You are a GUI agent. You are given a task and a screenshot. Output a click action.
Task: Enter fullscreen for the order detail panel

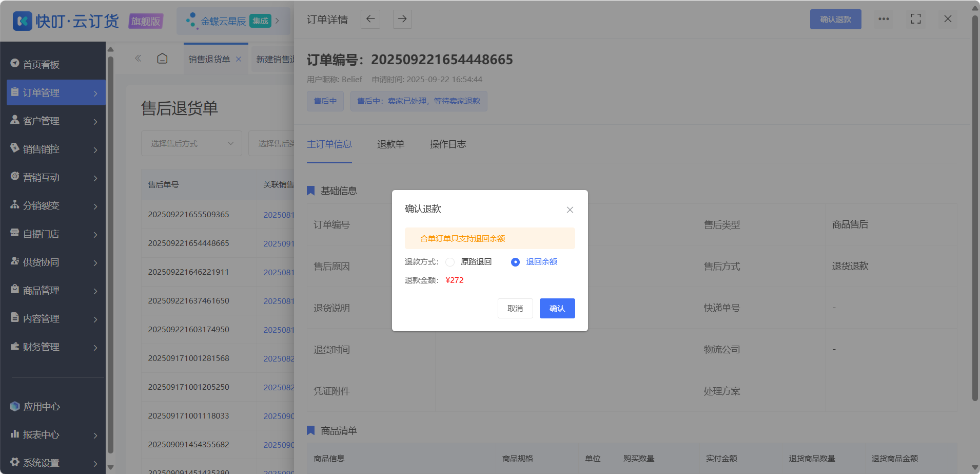coord(916,19)
